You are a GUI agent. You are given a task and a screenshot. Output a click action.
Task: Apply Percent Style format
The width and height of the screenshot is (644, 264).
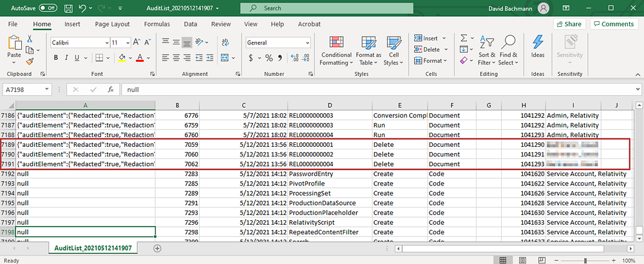pos(269,58)
